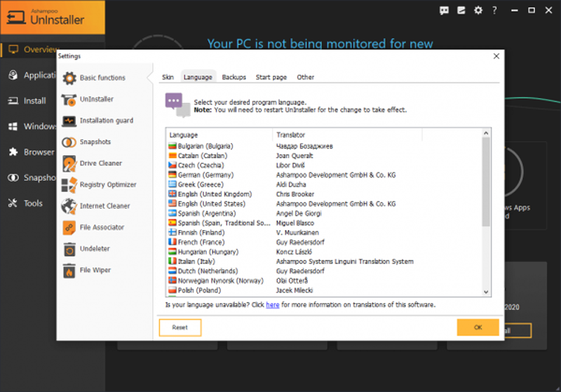The image size is (561, 392).
Task: Click translator name Jacek Milecki
Action: (x=295, y=290)
